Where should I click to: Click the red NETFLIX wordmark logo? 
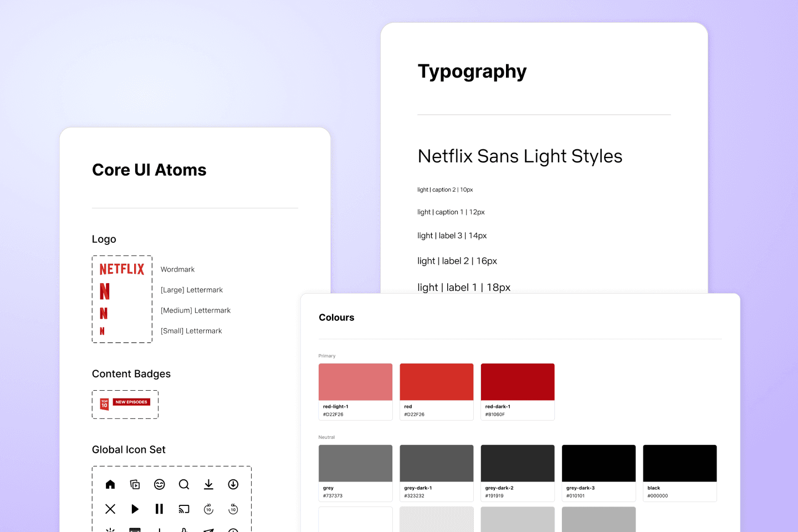coord(122,269)
